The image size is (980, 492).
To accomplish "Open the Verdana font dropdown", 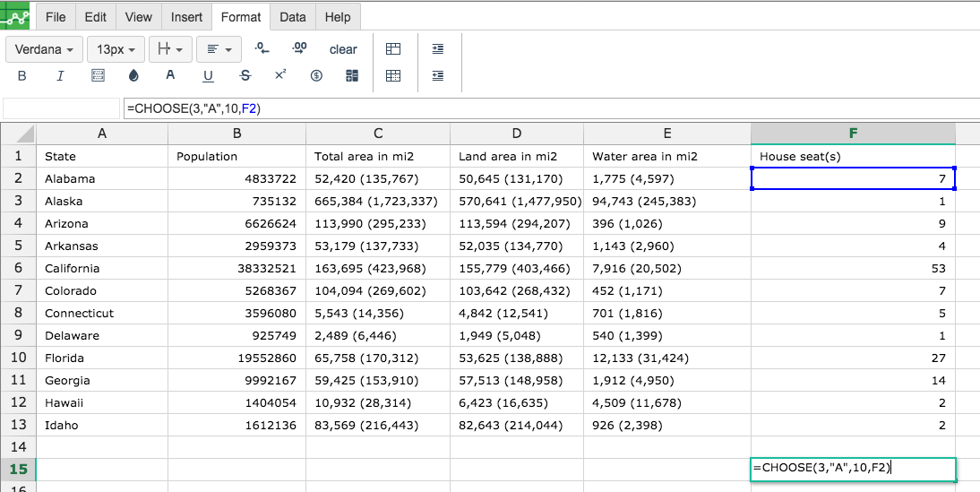I will 45,49.
